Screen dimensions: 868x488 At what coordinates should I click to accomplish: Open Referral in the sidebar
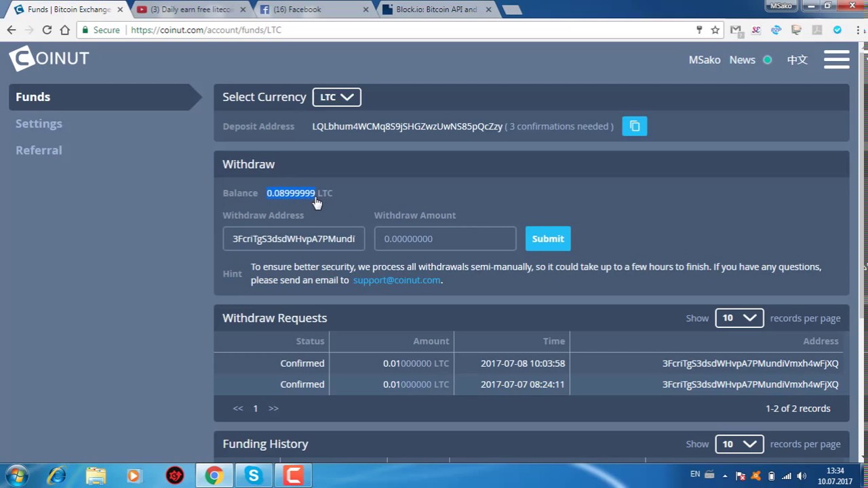tap(39, 150)
